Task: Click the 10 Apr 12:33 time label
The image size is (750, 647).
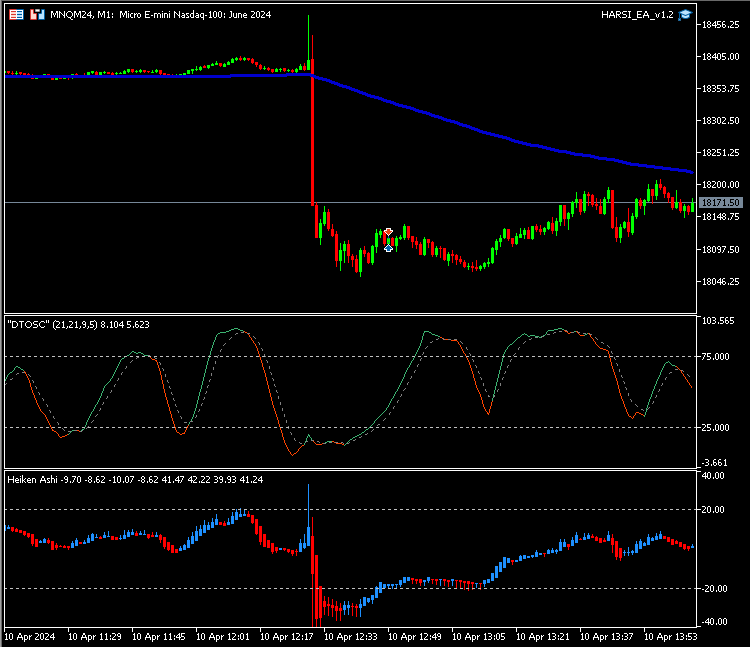Action: coord(351,637)
